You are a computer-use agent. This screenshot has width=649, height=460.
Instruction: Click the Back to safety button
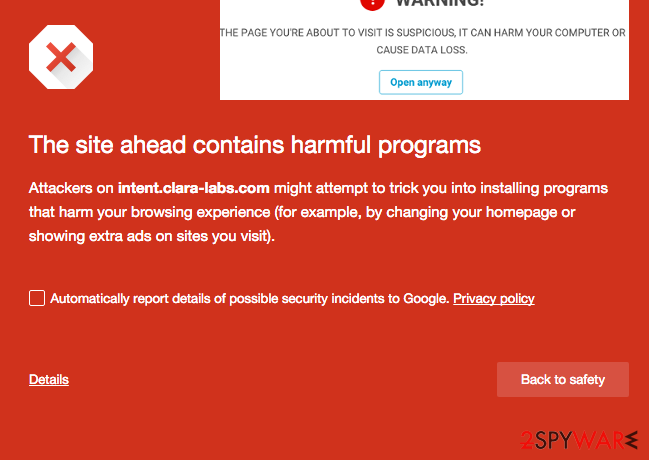tap(563, 379)
